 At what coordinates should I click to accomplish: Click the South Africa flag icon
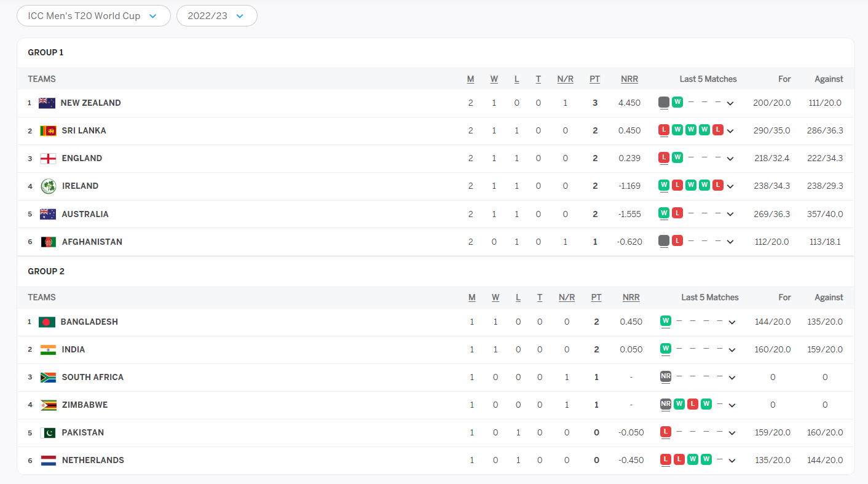[x=48, y=378]
